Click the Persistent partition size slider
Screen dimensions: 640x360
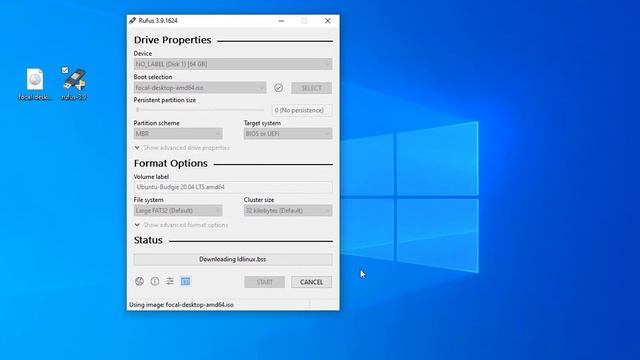pyautogui.click(x=200, y=110)
